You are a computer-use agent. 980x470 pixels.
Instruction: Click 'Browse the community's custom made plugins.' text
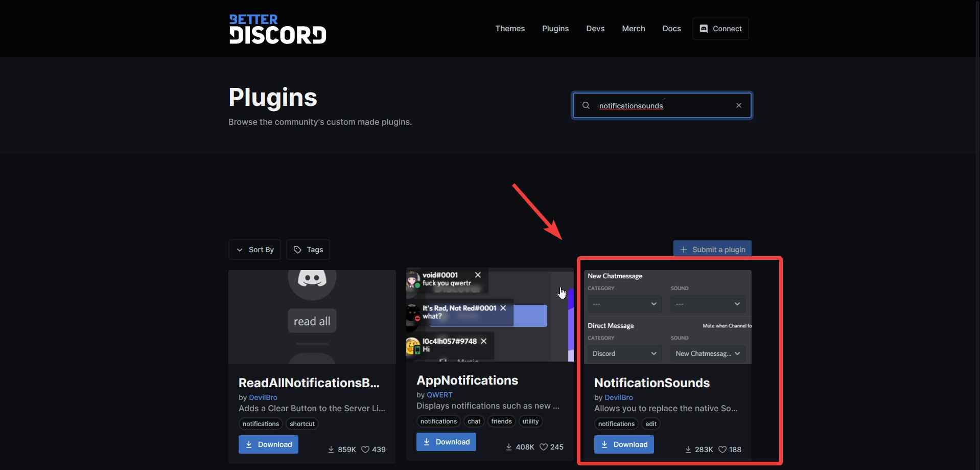[x=320, y=122]
